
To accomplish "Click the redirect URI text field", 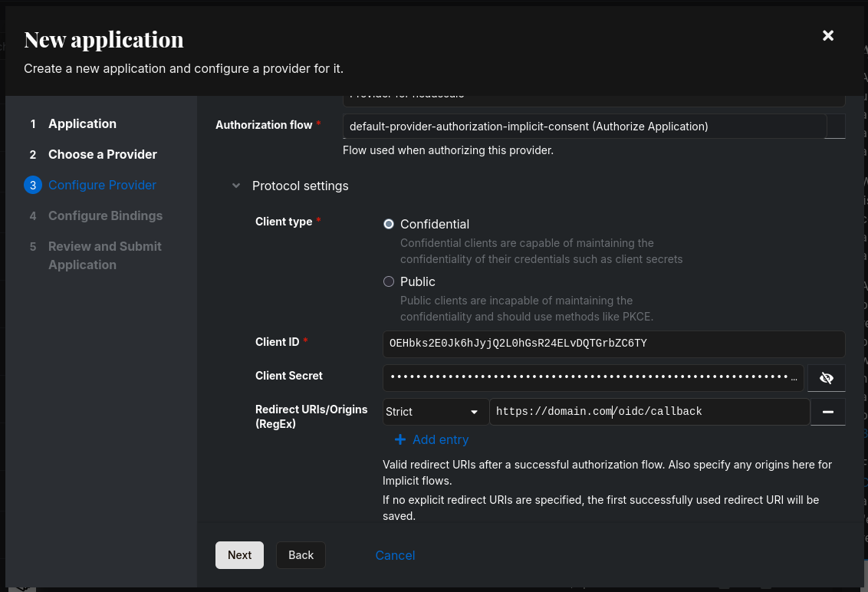I will pyautogui.click(x=649, y=412).
